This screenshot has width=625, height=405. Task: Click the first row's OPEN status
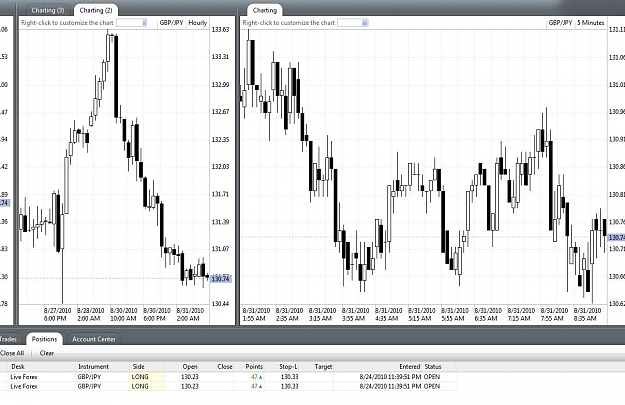[432, 377]
